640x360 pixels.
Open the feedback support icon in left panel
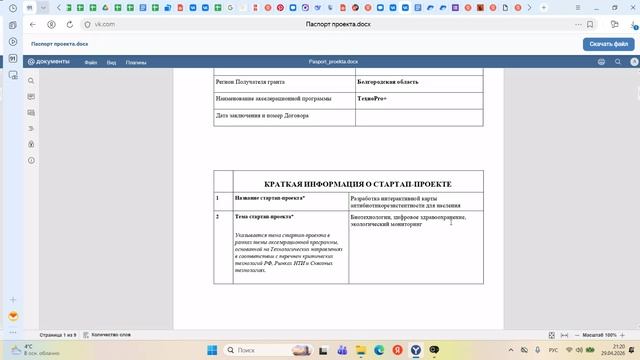(x=31, y=144)
